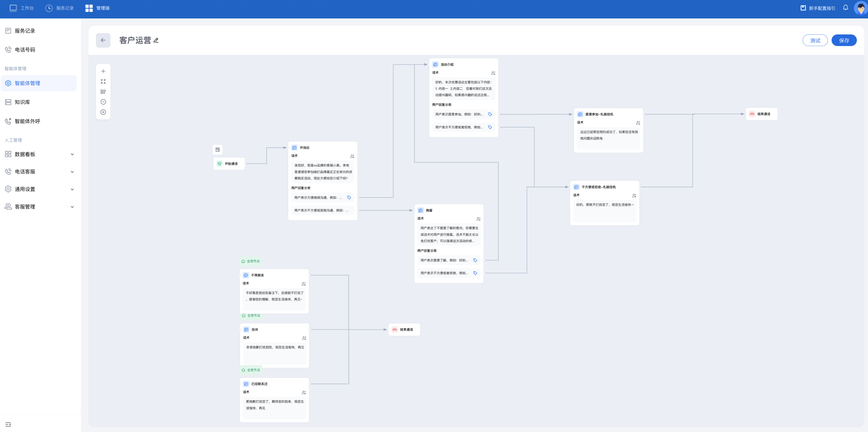
Task: Click the fit-to-screen shrink arrows icon
Action: (x=103, y=82)
